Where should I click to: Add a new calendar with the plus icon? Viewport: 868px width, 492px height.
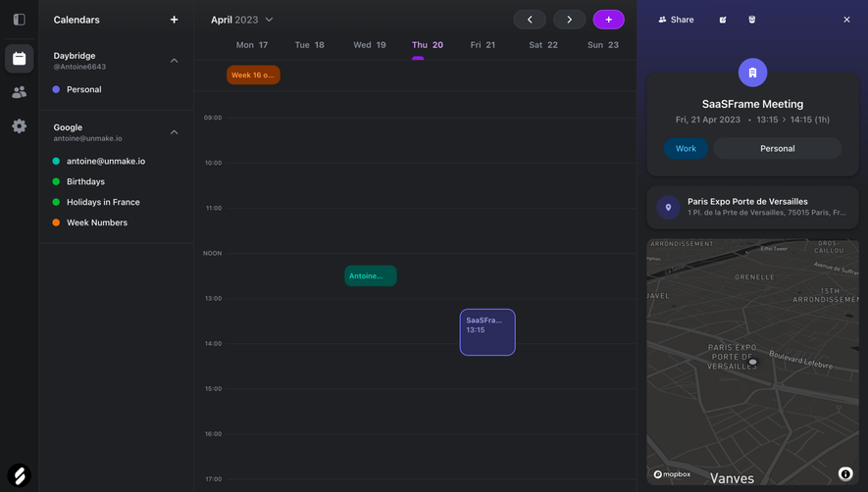click(174, 20)
